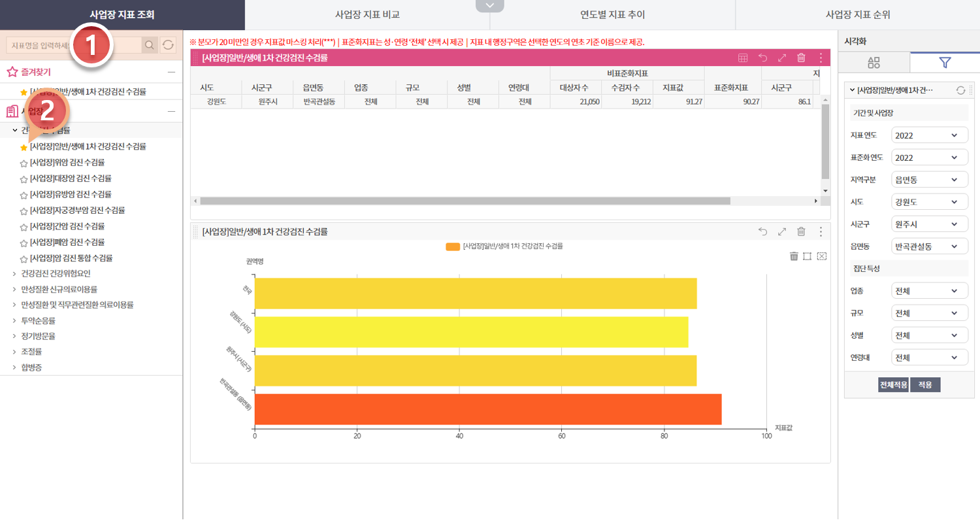Favorite the 자궁경부암 검진 수검률 indicator star
The width and height of the screenshot is (980, 521).
coord(24,211)
